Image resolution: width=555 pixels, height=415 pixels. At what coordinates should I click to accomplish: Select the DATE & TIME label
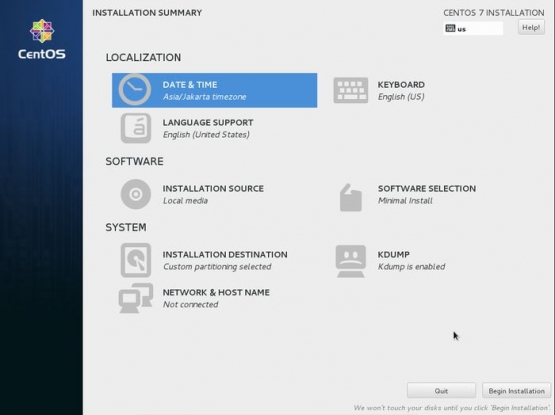(x=190, y=85)
